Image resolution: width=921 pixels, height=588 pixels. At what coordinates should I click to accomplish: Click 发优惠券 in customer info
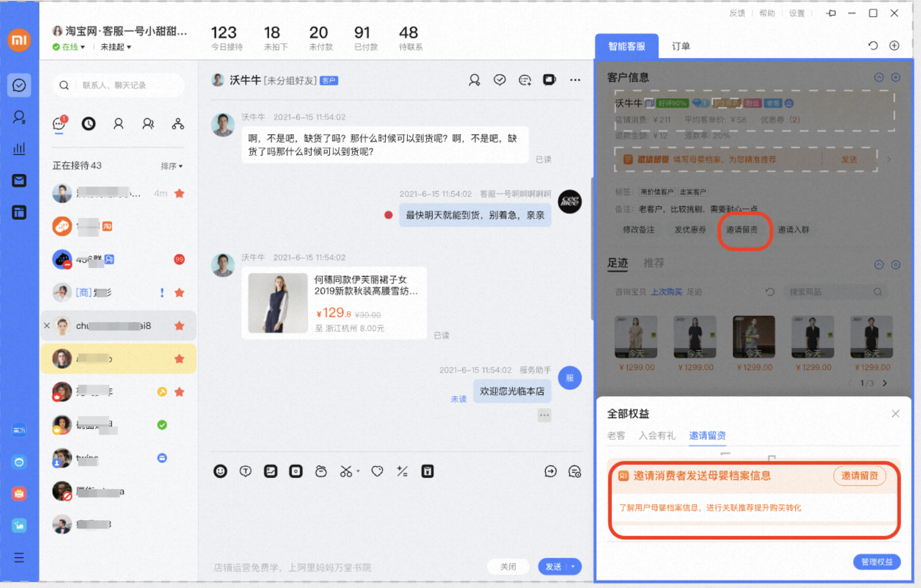(690, 229)
